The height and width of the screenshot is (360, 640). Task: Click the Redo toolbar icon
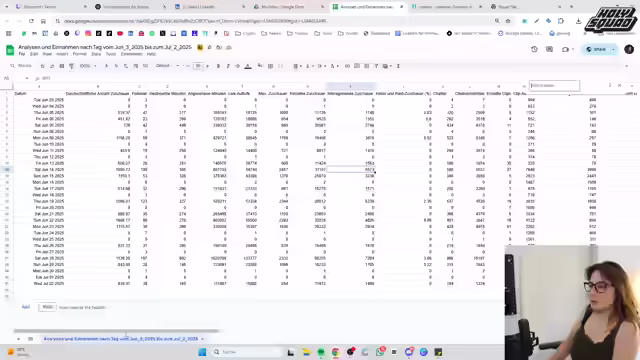(52, 66)
